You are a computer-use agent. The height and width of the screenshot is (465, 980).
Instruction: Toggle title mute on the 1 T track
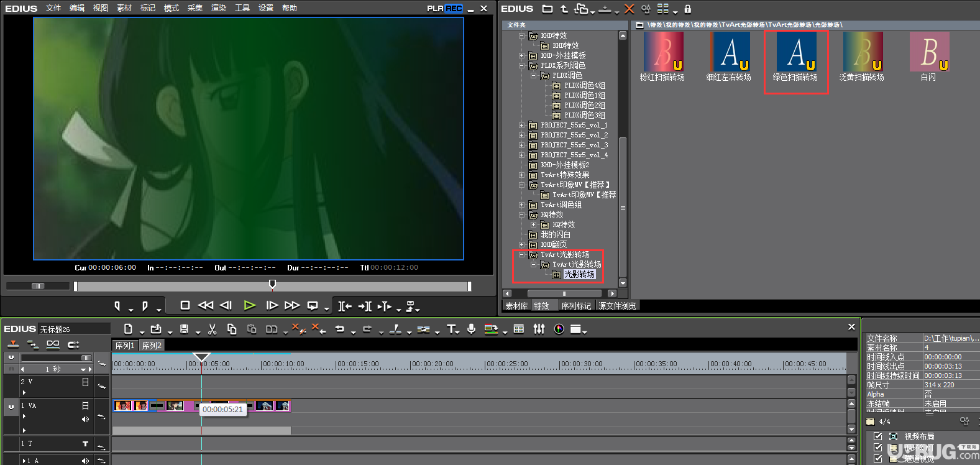coord(85,444)
